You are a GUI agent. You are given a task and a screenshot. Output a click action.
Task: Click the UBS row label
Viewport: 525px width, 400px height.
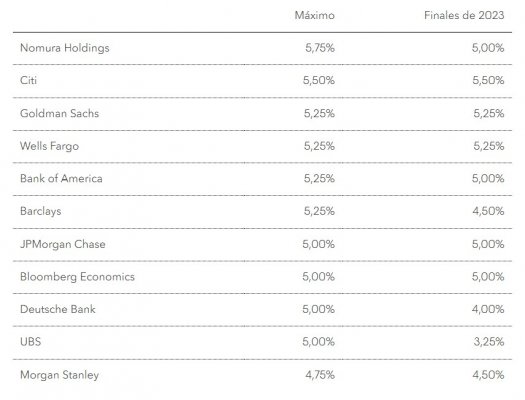click(30, 342)
